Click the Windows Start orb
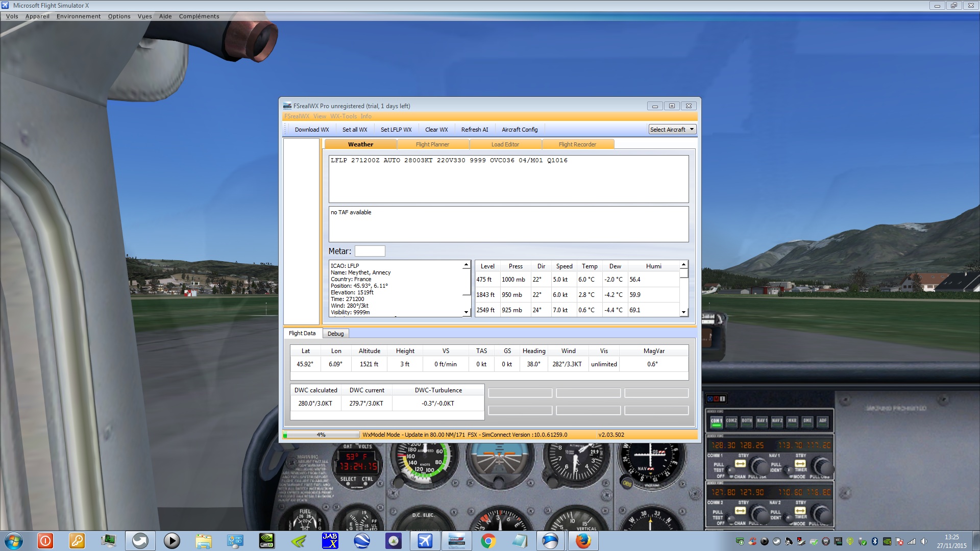980x551 pixels. click(x=13, y=541)
